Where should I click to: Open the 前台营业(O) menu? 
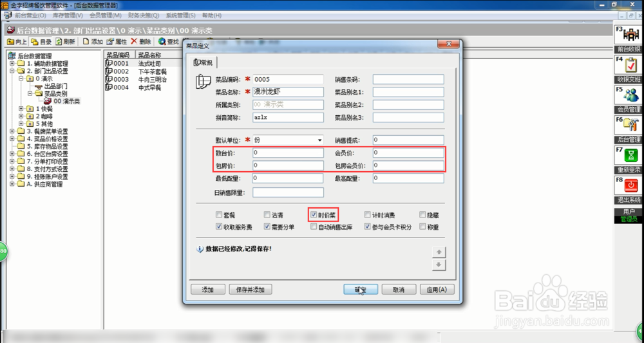click(30, 15)
